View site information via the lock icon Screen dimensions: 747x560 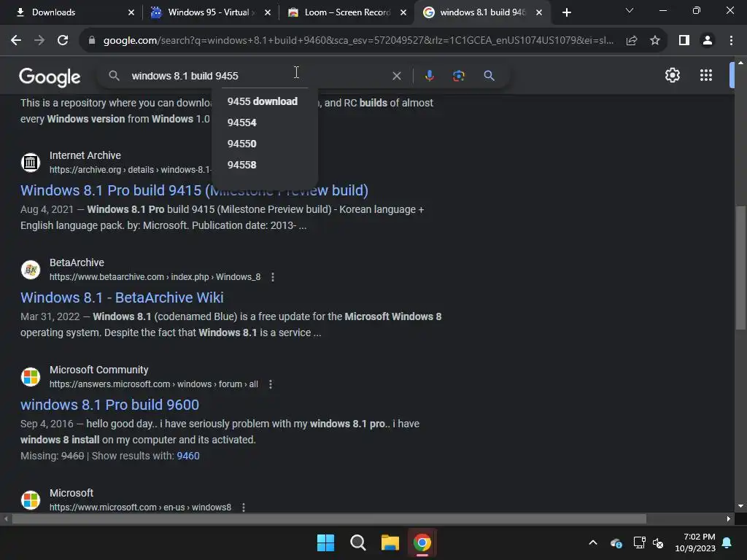tap(92, 41)
